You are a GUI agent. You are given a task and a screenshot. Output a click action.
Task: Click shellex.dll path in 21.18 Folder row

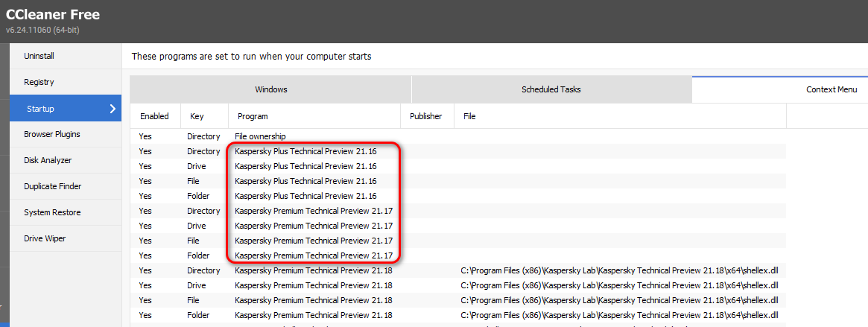coord(619,315)
